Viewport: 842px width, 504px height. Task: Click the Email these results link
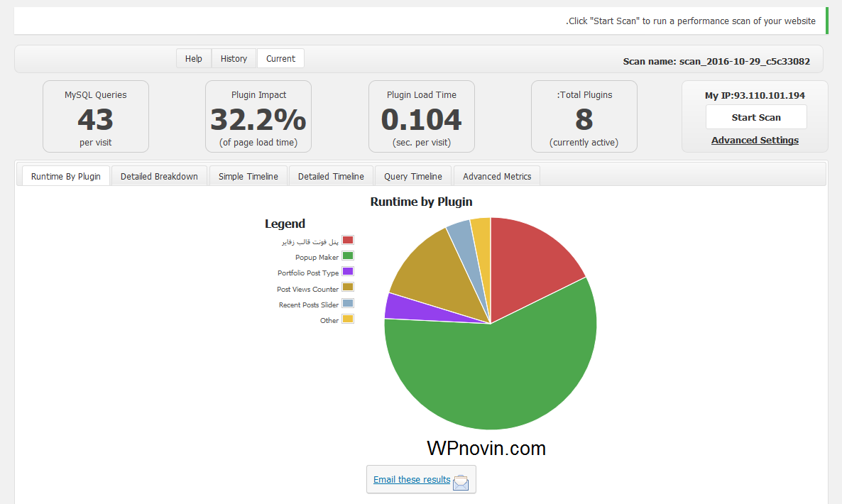(x=412, y=479)
